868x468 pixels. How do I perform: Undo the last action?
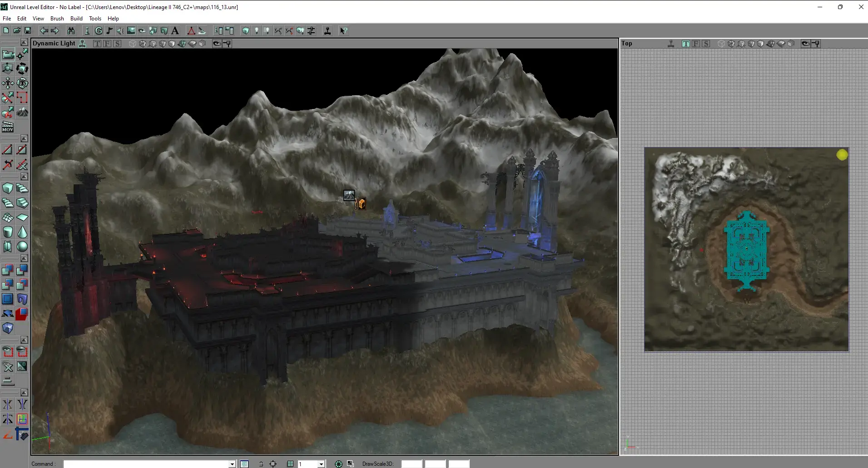point(44,31)
